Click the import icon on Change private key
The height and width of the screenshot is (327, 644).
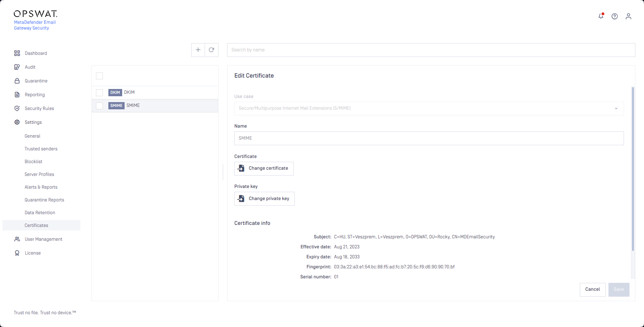pyautogui.click(x=241, y=199)
